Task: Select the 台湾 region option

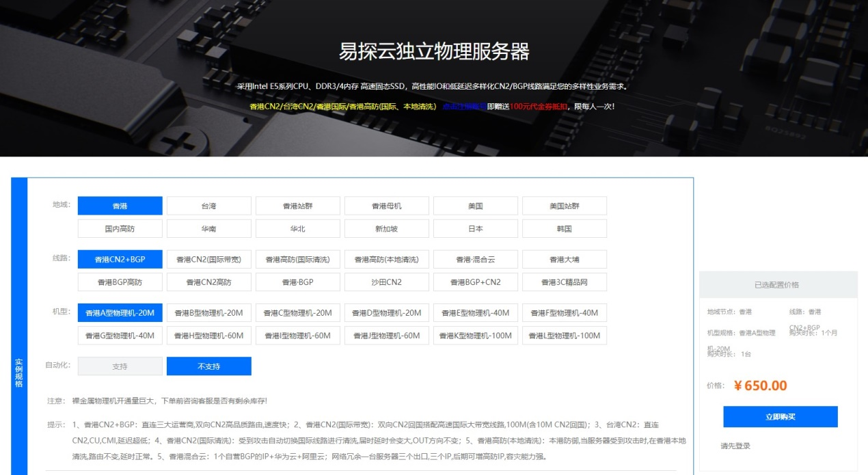Action: pyautogui.click(x=209, y=205)
